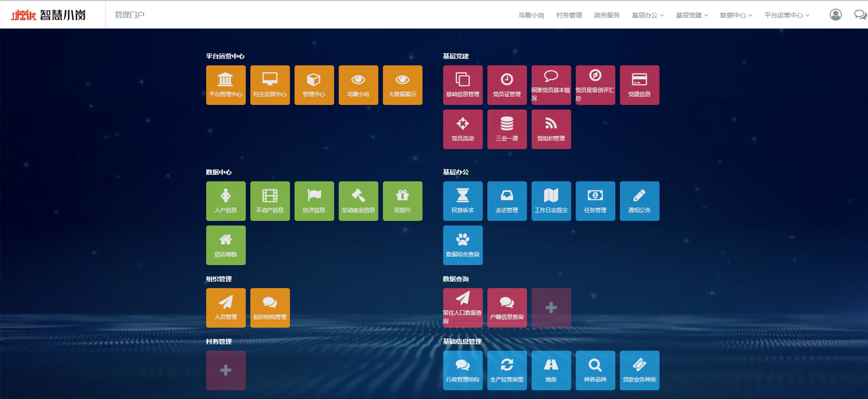
Task: Open the 党员证管理 clock tile
Action: pyautogui.click(x=507, y=85)
